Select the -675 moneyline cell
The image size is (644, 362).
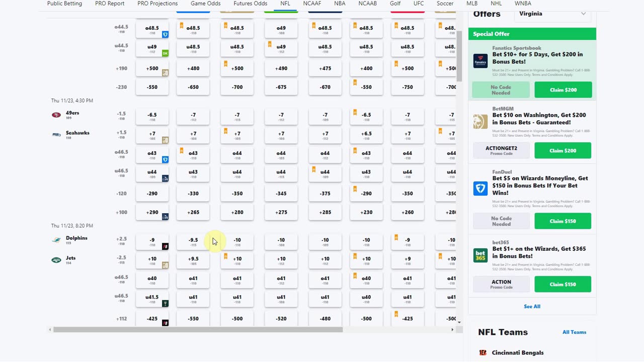click(x=281, y=87)
